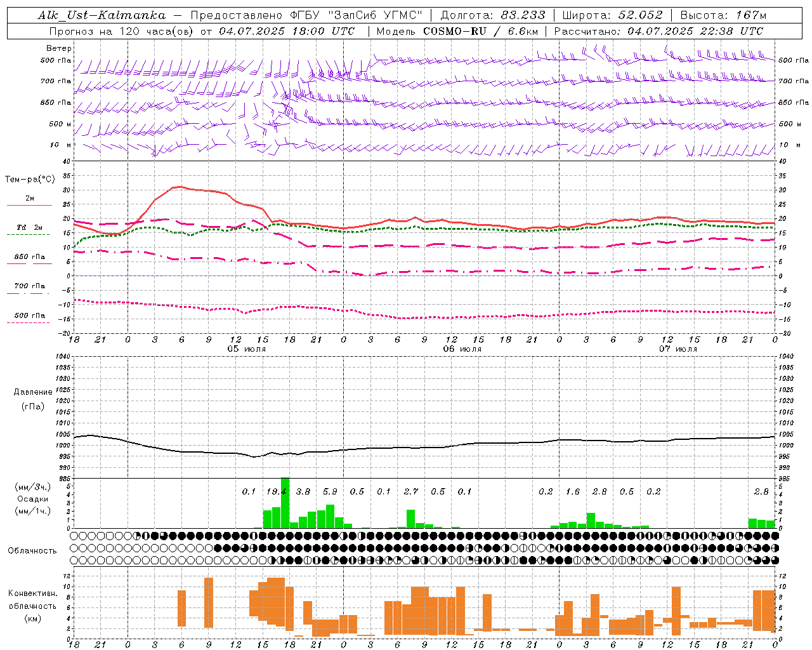The height and width of the screenshot is (650, 812).
Task: Select the ФГБУ "ЗапСиб УГМС" provider text
Action: coord(357,15)
